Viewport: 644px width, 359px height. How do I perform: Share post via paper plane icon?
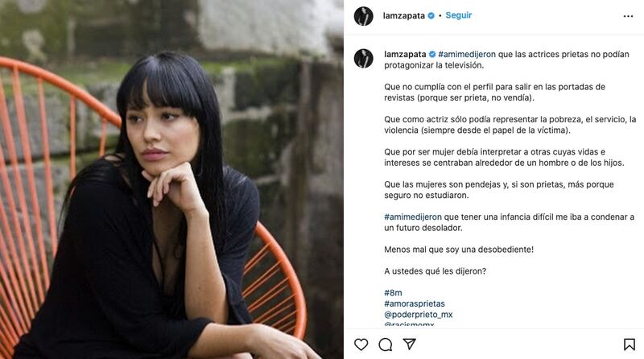pos(410,344)
